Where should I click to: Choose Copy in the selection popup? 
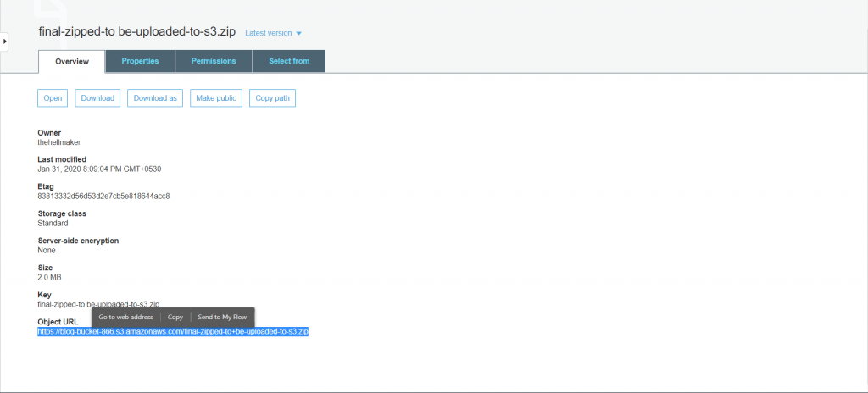[x=175, y=317]
